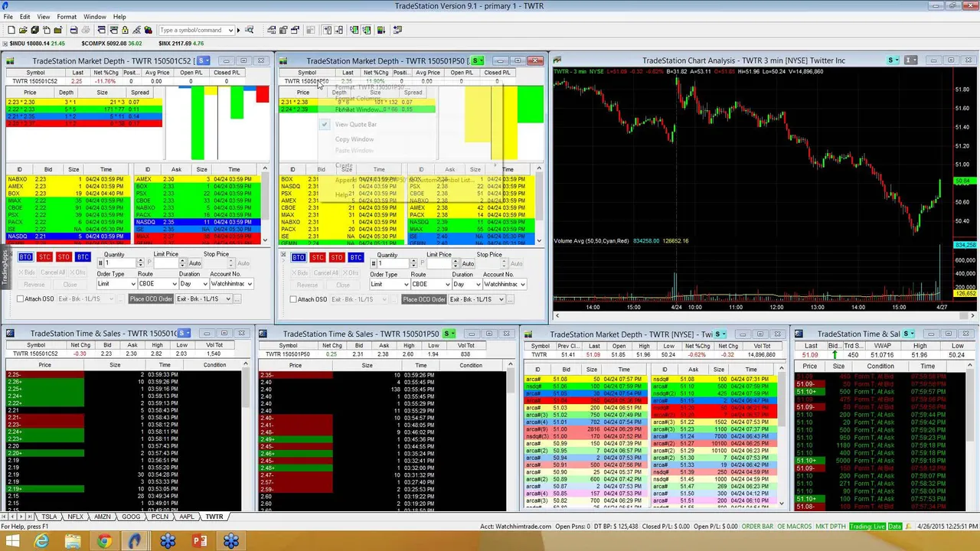
Task: Click Limit Price field in P50 order panel
Action: [439, 263]
